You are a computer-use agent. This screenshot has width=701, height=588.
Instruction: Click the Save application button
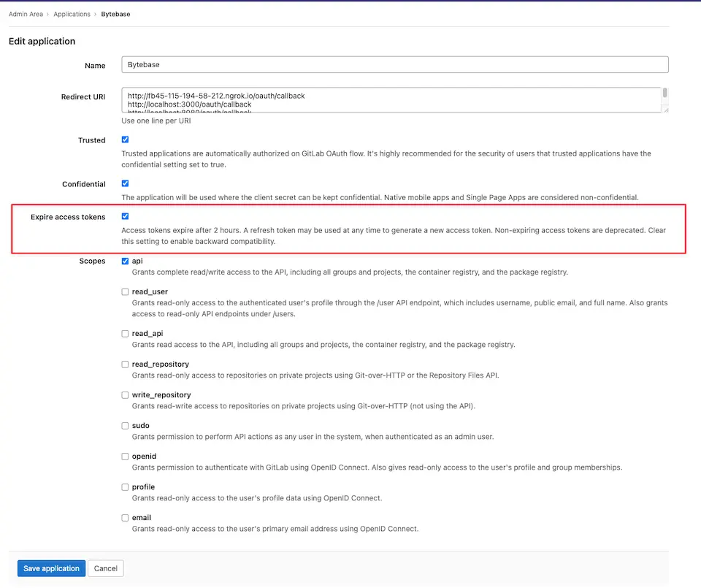[x=51, y=568]
